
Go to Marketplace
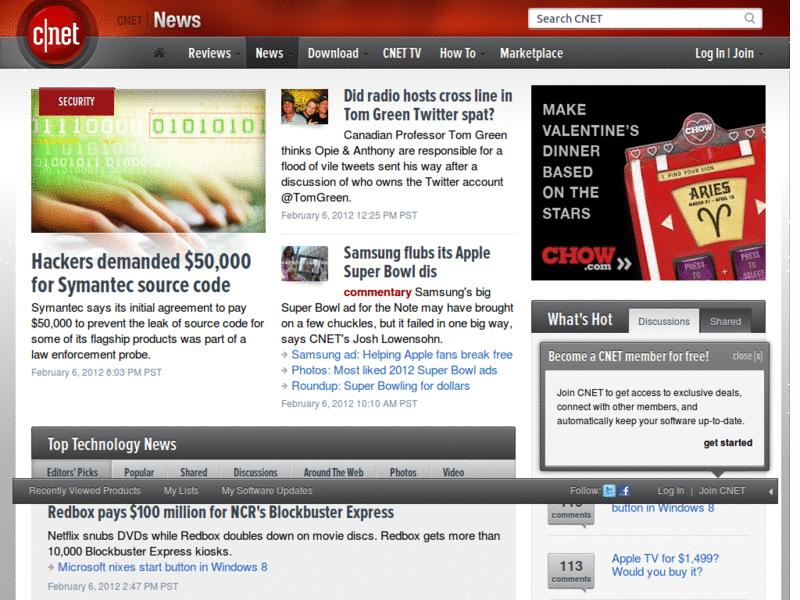pos(532,53)
